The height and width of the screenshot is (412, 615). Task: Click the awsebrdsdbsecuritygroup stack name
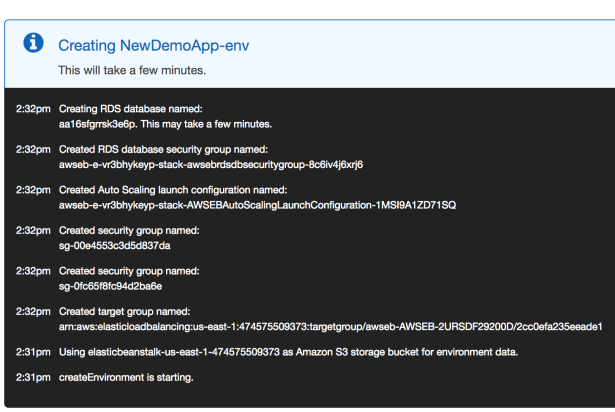pyautogui.click(x=210, y=164)
